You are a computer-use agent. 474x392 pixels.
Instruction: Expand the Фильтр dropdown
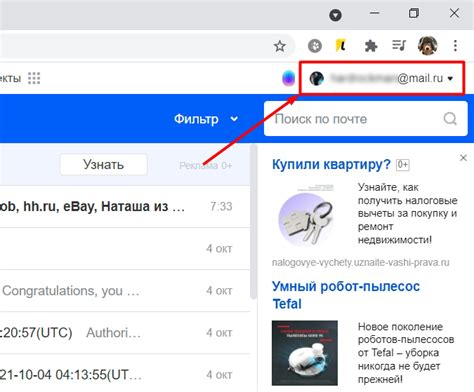[206, 119]
